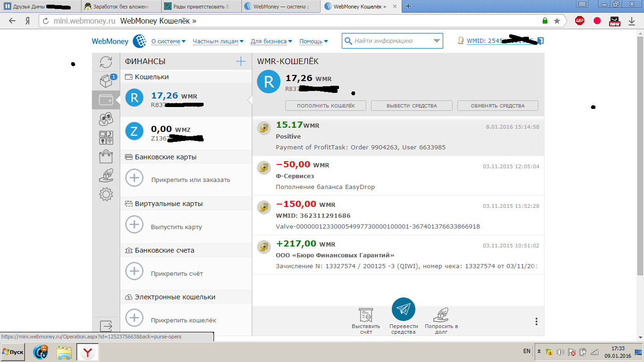Expand the Для бизнеса menu

pyautogui.click(x=271, y=41)
